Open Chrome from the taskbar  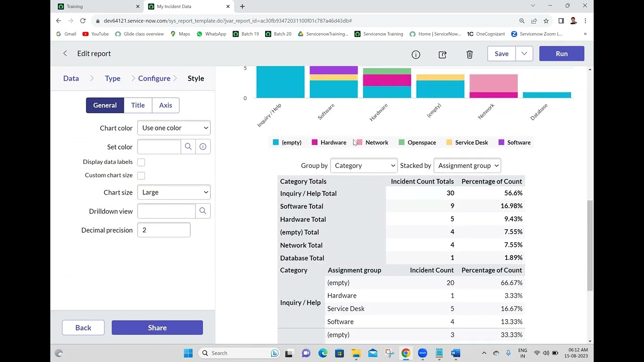point(406,353)
